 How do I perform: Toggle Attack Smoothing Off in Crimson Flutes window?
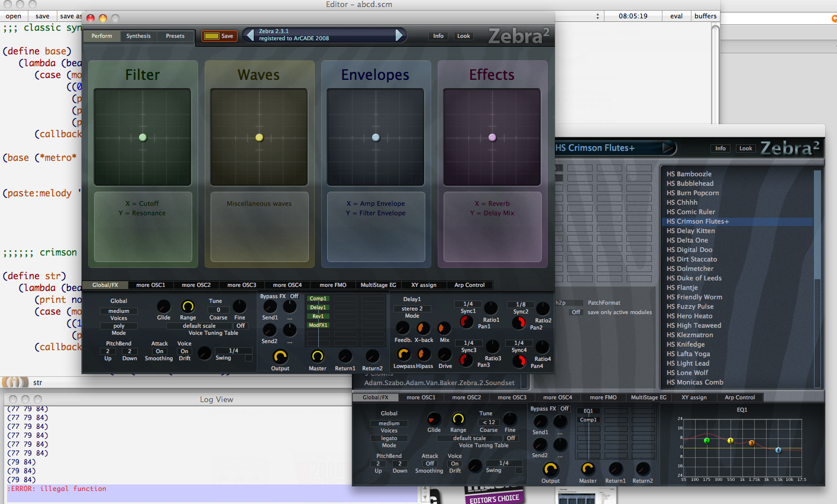pyautogui.click(x=430, y=464)
